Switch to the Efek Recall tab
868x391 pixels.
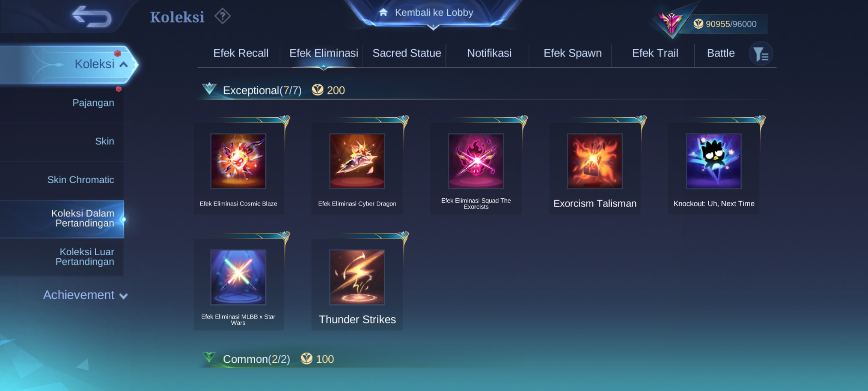pyautogui.click(x=241, y=53)
